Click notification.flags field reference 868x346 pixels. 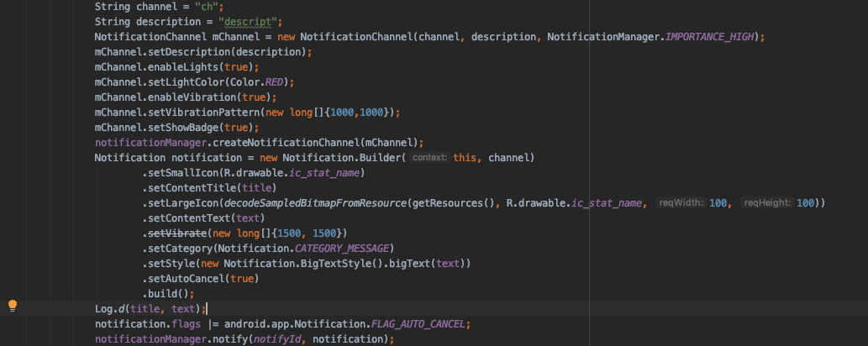point(148,323)
